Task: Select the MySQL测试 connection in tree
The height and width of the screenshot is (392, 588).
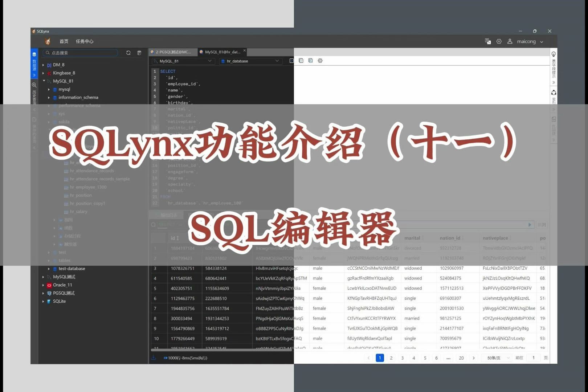Action: [64, 277]
